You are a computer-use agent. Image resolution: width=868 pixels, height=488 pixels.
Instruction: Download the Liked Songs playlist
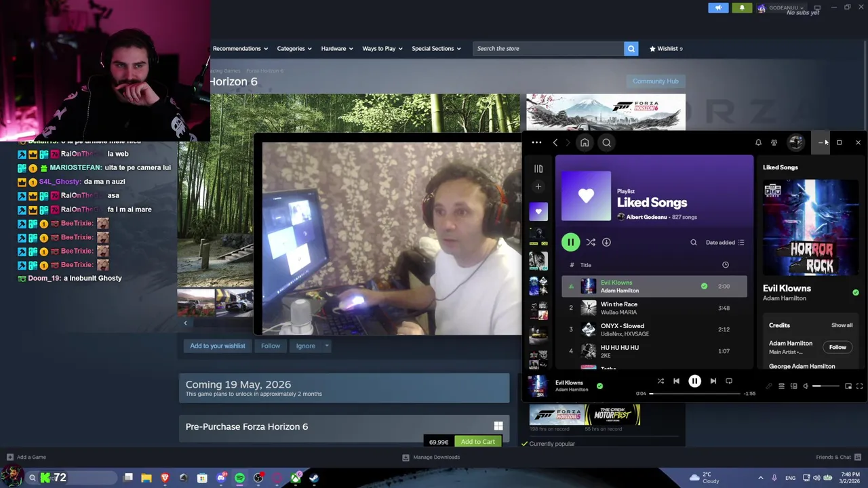(x=606, y=242)
